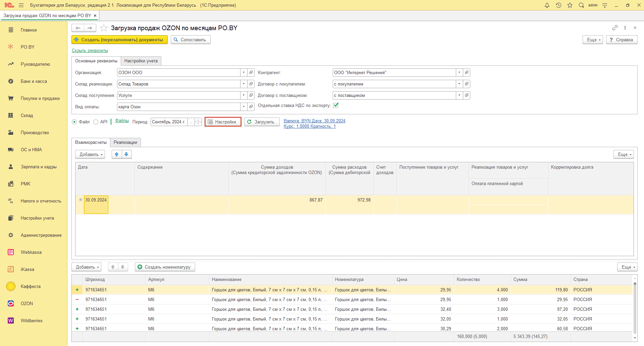Click the Загрузить button
Viewport: 644px width, 346px height.
click(x=262, y=122)
